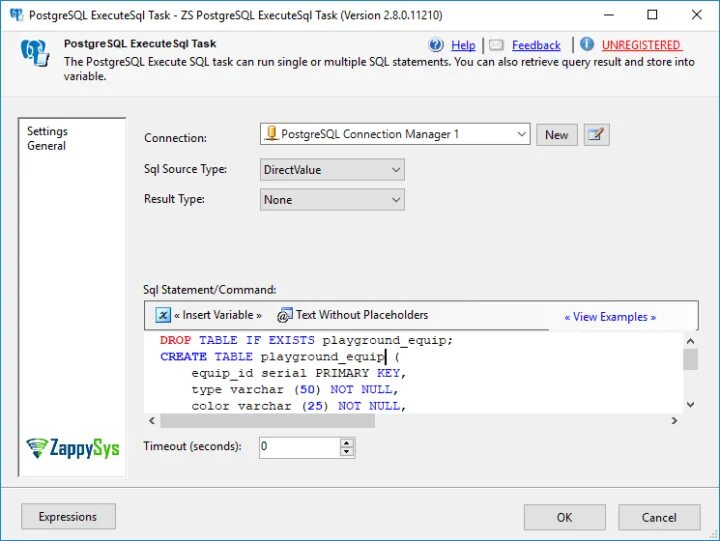Click the horizontal scrollbar thumb in SQL editor
The height and width of the screenshot is (541, 720).
tap(267, 421)
